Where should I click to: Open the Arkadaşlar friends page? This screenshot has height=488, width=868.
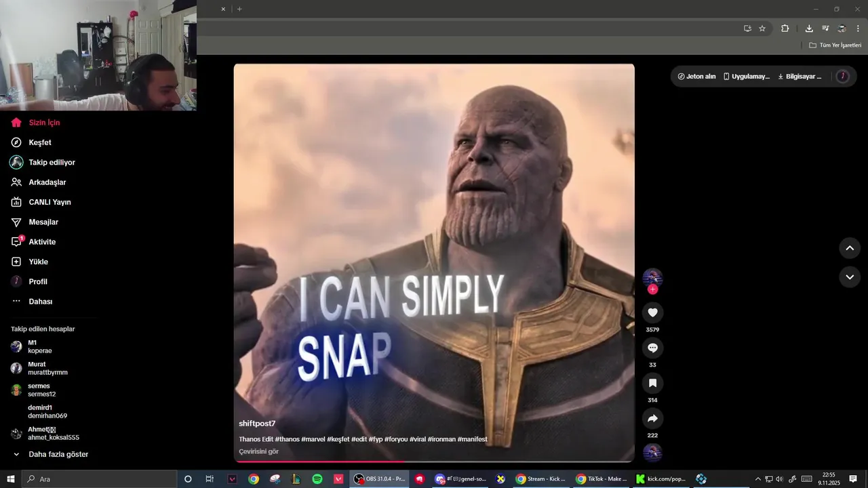[x=38, y=182]
